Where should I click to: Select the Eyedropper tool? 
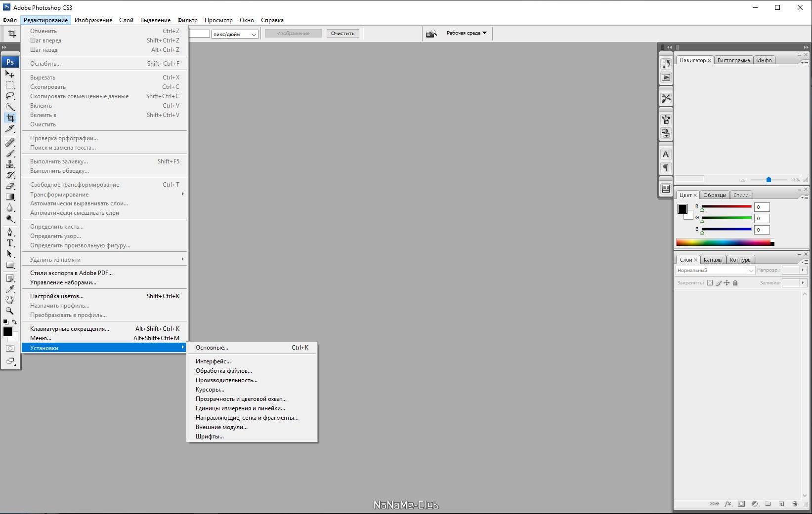click(x=10, y=289)
